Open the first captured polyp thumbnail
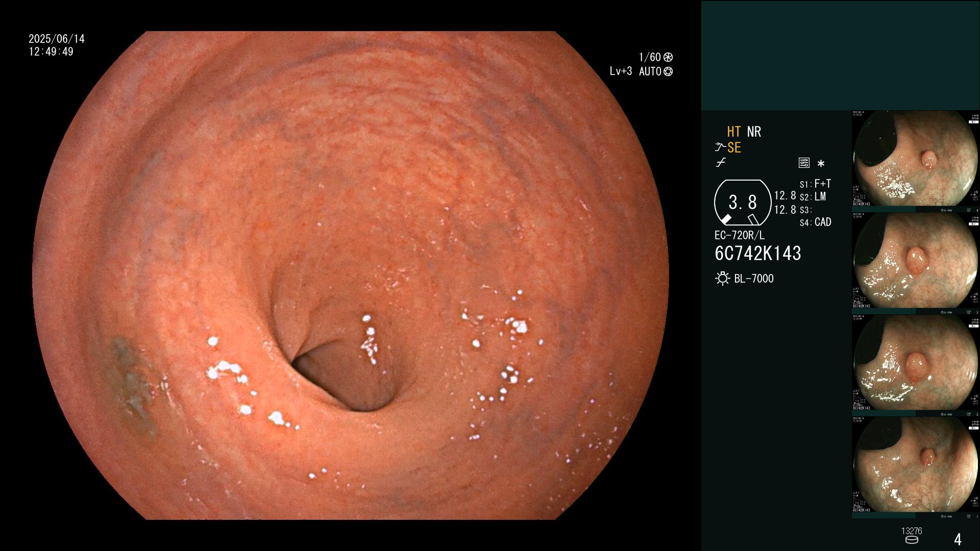The width and height of the screenshot is (980, 551). pyautogui.click(x=916, y=161)
